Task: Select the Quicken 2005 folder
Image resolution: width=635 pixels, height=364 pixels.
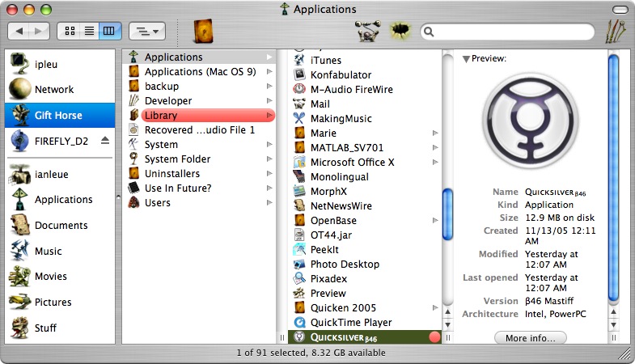Action: [365, 308]
